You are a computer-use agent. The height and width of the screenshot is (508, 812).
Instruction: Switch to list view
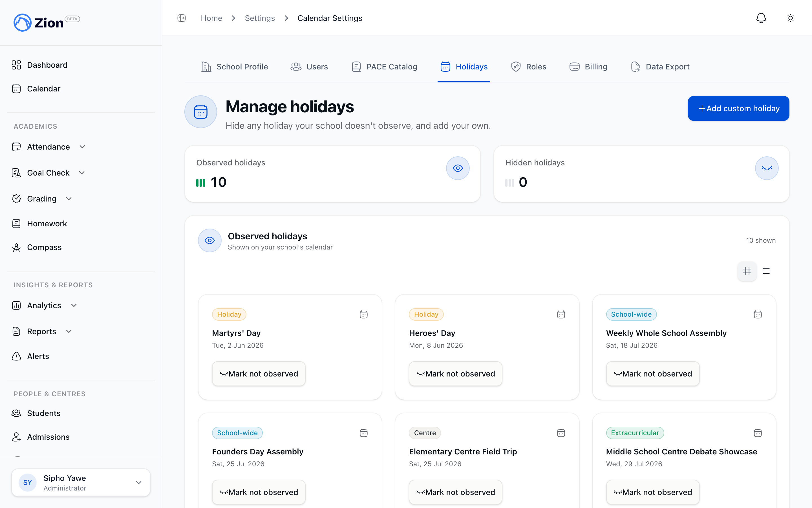[x=766, y=271]
